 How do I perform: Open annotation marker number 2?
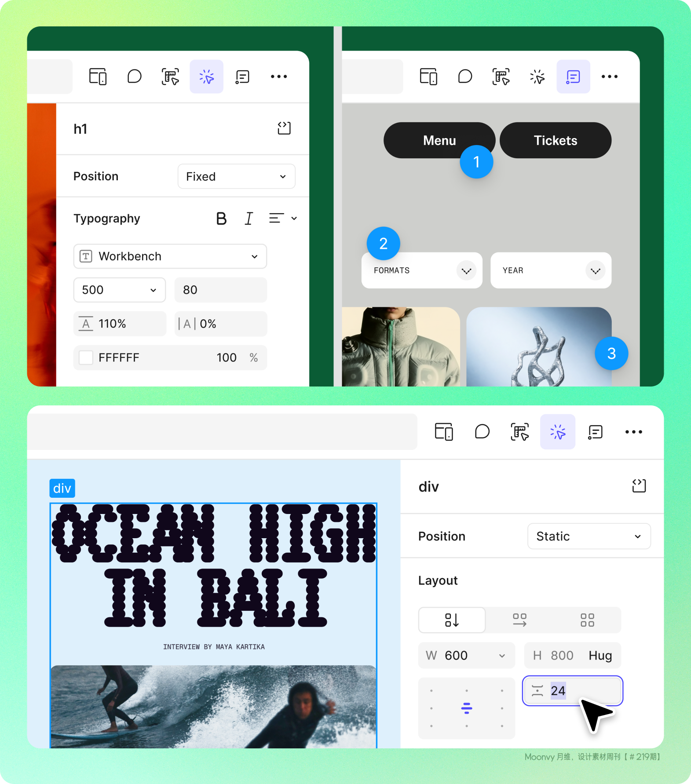pos(383,243)
